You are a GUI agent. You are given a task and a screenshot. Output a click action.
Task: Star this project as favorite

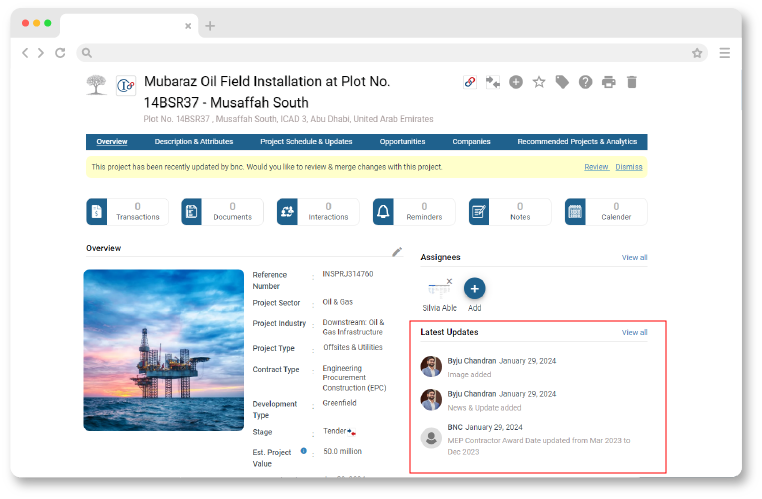click(539, 82)
